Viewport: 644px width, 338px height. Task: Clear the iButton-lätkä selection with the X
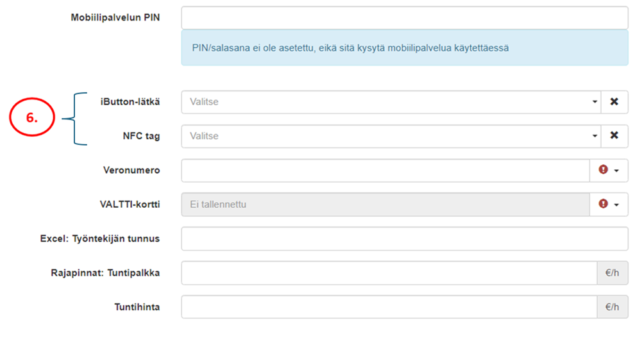click(614, 102)
